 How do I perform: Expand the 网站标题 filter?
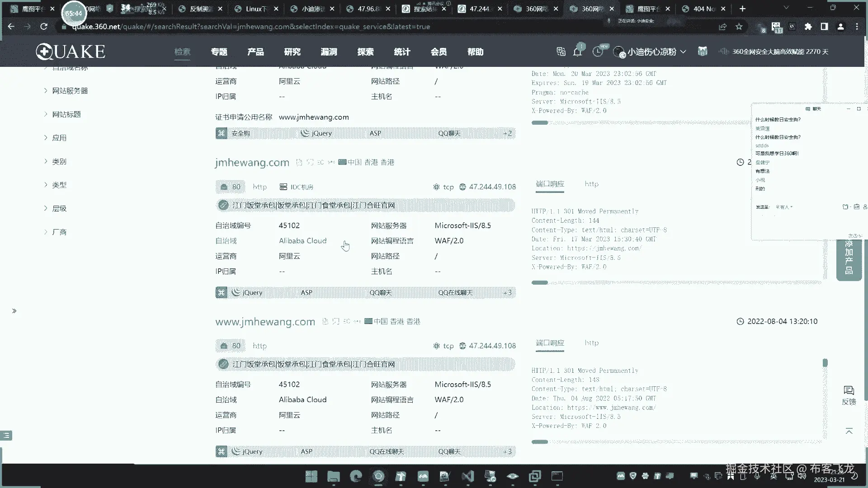coord(66,114)
